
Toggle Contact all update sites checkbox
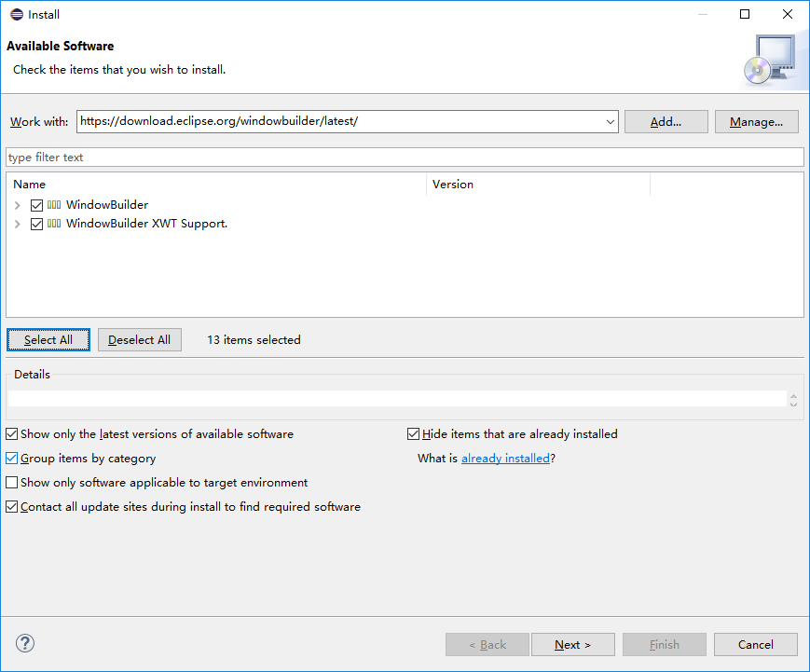(x=12, y=507)
